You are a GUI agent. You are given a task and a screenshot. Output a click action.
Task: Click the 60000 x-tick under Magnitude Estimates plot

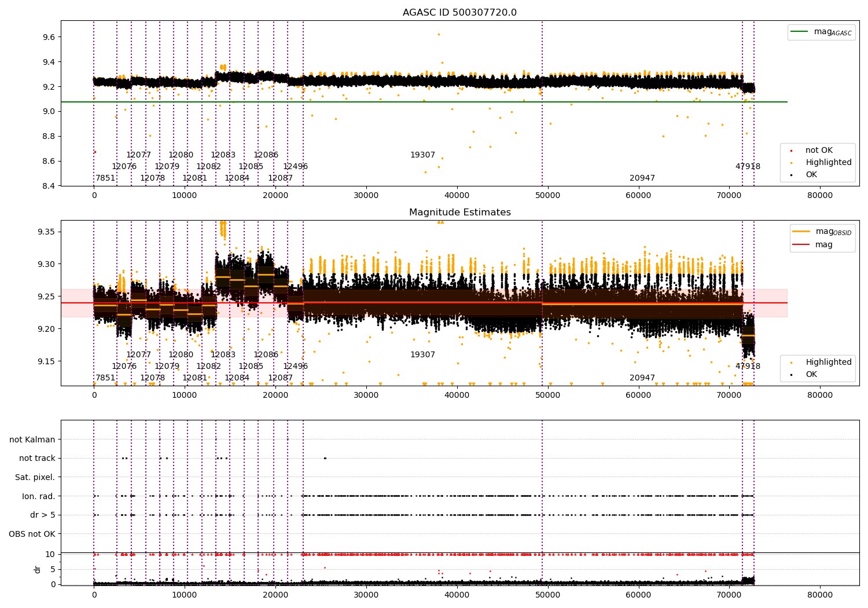(638, 395)
